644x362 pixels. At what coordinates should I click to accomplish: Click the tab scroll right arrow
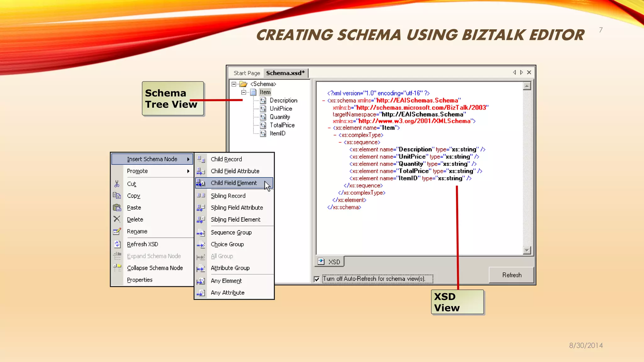522,73
